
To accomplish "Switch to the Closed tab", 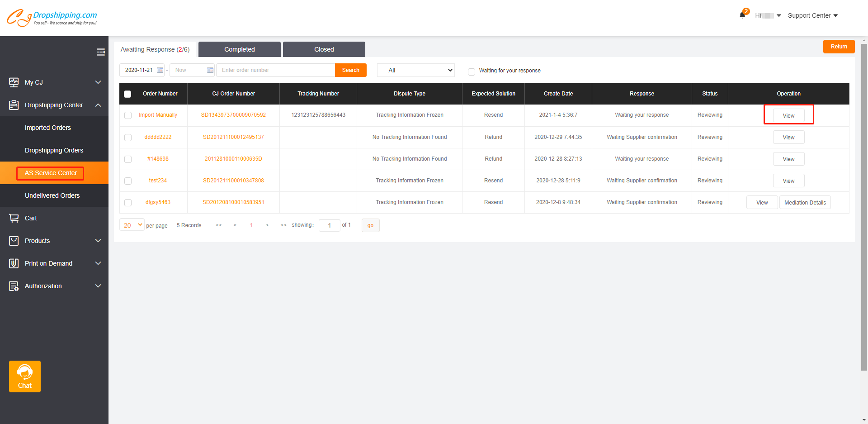I will 324,49.
